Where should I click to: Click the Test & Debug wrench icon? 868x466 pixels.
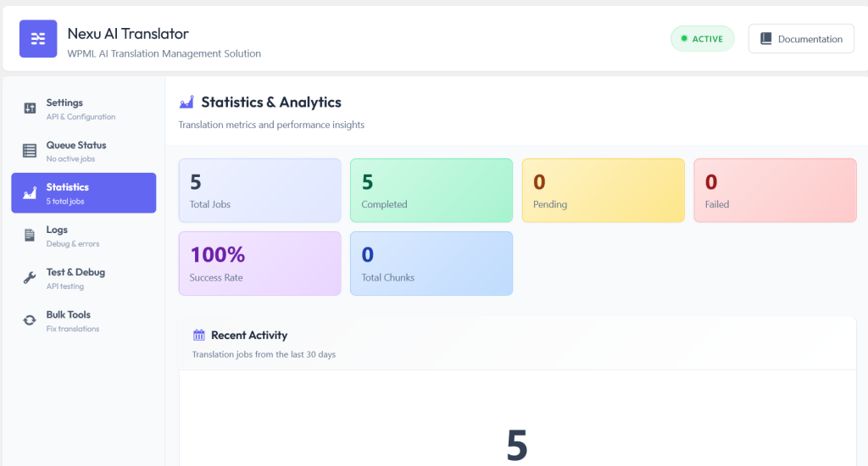[x=30, y=278]
